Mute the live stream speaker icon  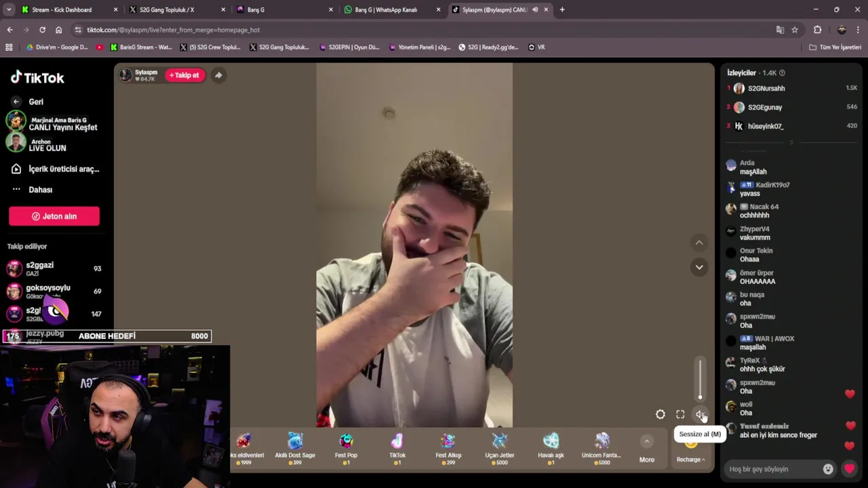[700, 414]
